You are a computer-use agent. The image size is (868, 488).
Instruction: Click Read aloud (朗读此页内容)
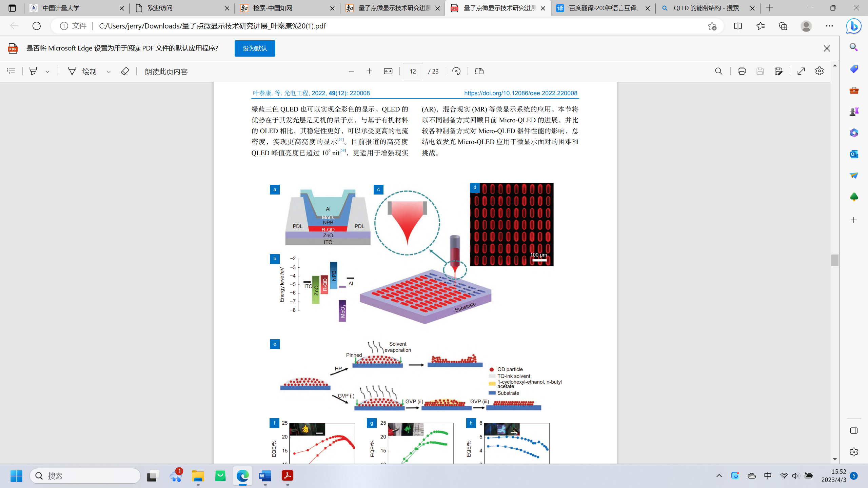pos(166,72)
